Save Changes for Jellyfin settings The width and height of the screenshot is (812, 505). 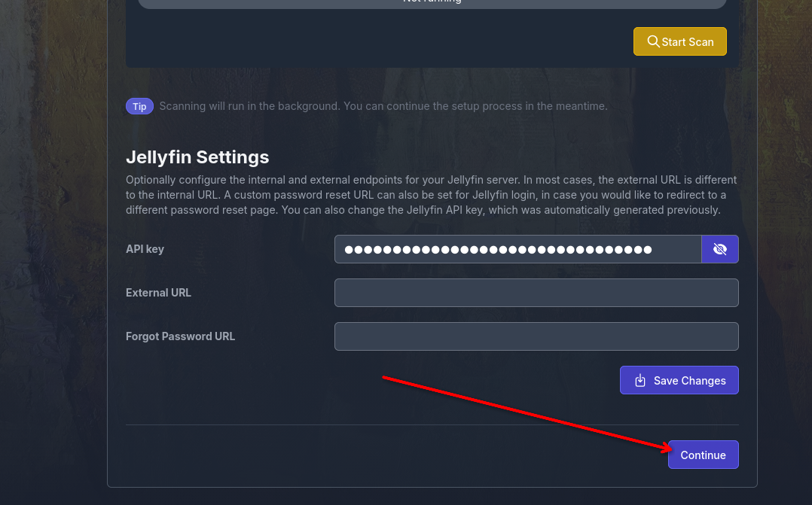coord(679,380)
